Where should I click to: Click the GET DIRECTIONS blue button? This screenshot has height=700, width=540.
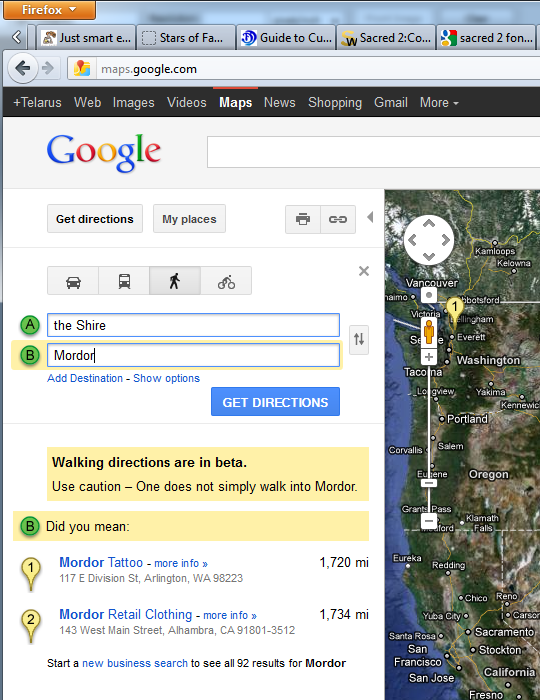[275, 402]
